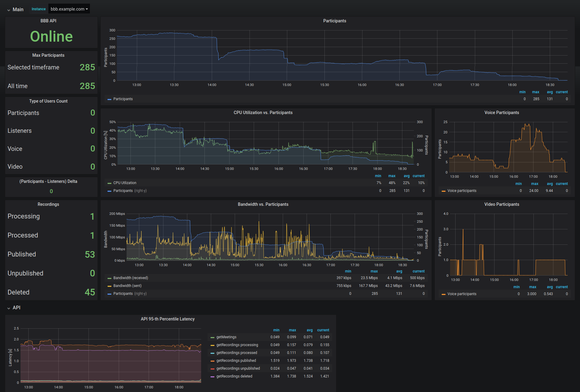Click the red getRecordings unpublished legend swatch
580x392 pixels.
coord(212,369)
